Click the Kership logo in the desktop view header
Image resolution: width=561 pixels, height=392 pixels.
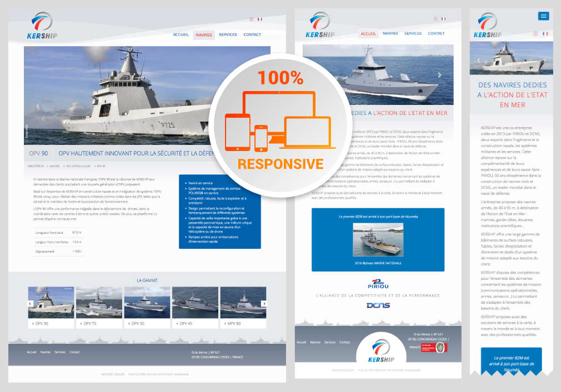point(42,26)
